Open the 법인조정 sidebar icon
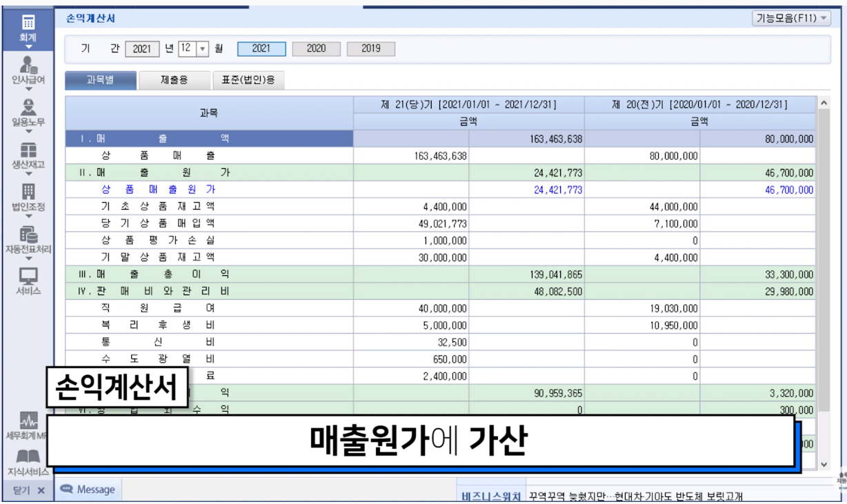This screenshot has width=847, height=504. coord(28,192)
